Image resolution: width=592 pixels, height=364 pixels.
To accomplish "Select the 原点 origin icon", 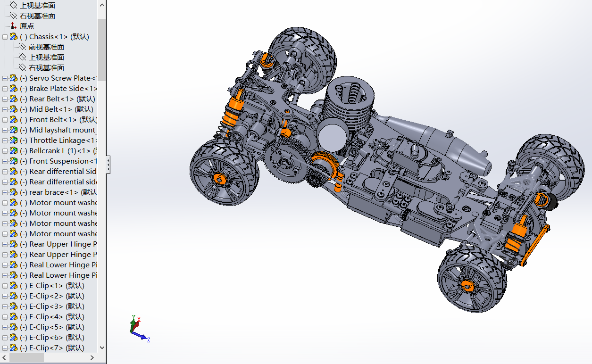I will click(13, 26).
